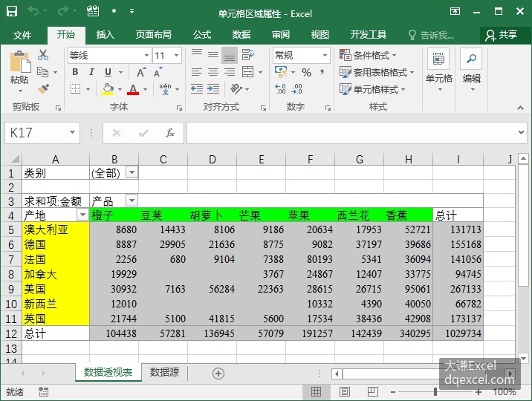Switch to the 数据 Data tab
The image size is (532, 401).
click(241, 35)
